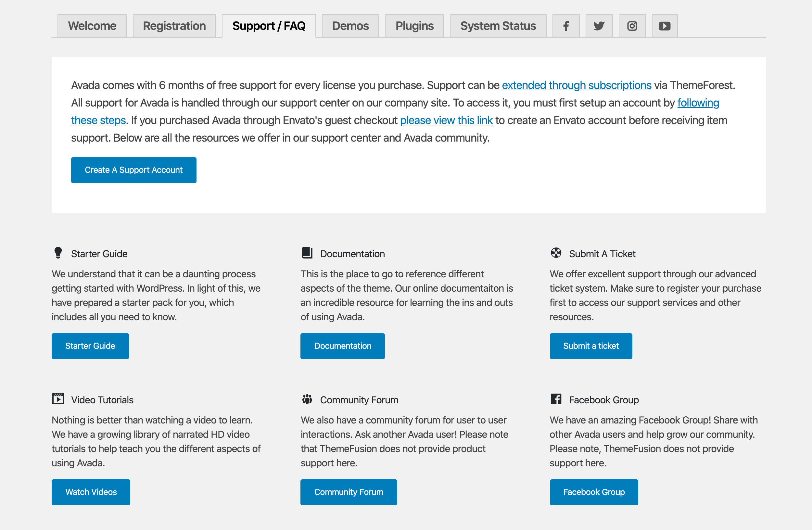Screen dimensions: 812x530
Task: Switch to the Welcome tab
Action: (92, 26)
